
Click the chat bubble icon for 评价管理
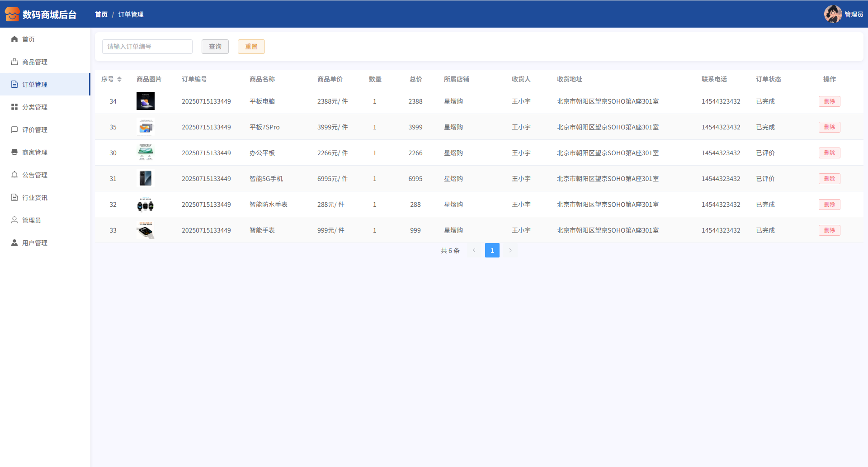(x=14, y=130)
